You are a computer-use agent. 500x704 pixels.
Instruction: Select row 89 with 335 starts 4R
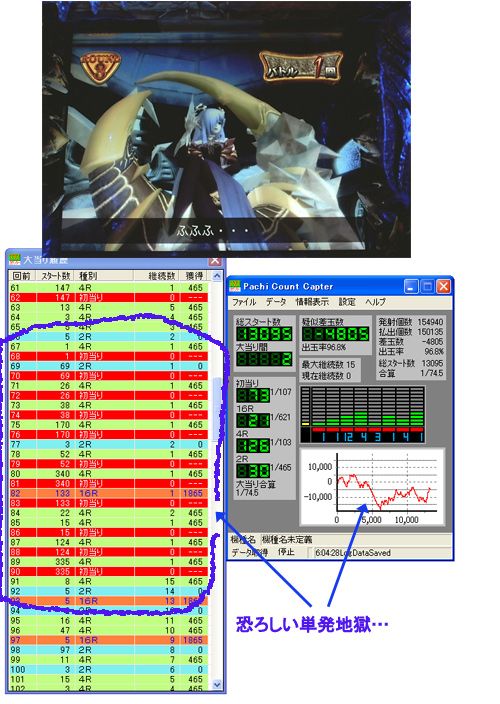click(109, 562)
